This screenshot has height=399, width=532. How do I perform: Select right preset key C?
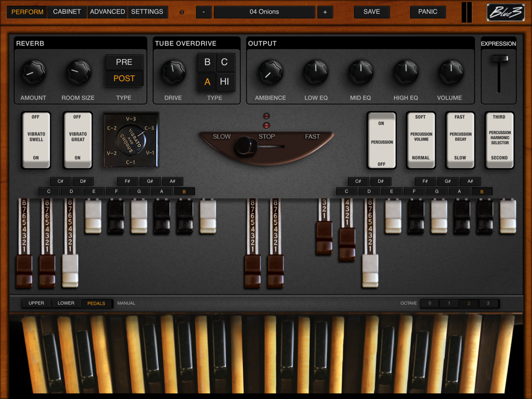346,192
